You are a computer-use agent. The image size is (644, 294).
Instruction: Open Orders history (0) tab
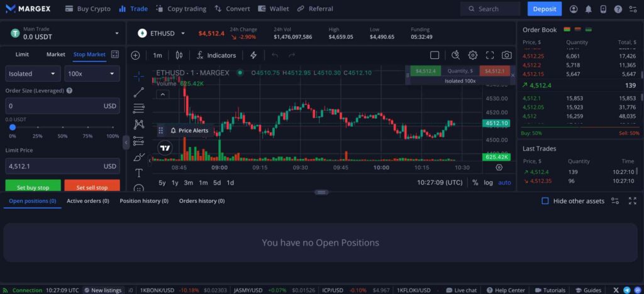[202, 201]
